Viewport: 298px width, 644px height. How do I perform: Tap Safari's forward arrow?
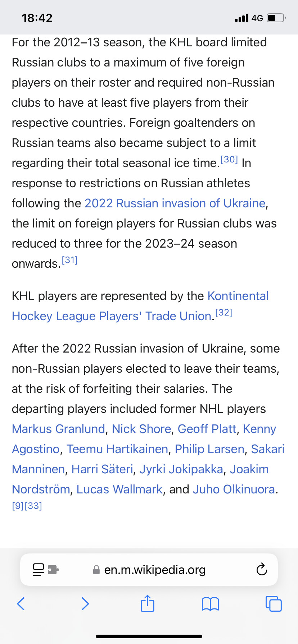coord(85,604)
